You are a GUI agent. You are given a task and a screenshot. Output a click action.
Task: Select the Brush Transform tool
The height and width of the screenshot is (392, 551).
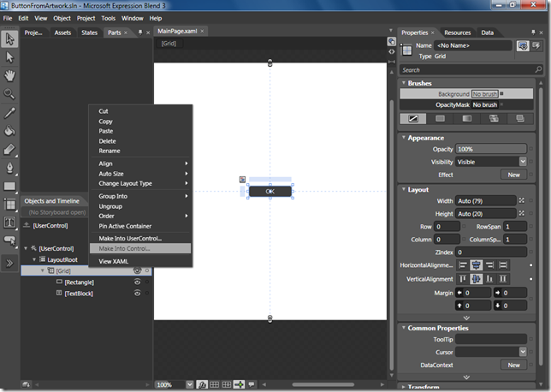9,150
